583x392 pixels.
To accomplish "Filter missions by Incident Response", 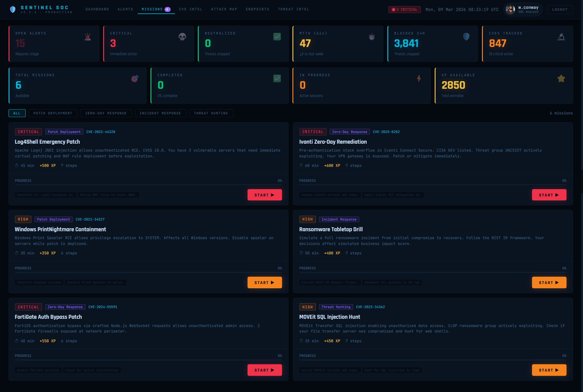I will click(x=160, y=113).
